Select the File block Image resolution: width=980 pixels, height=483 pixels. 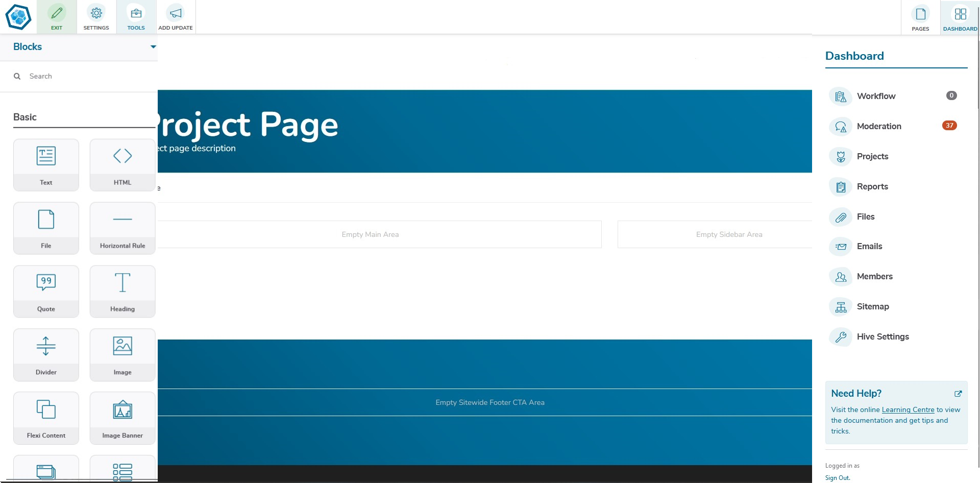(46, 228)
